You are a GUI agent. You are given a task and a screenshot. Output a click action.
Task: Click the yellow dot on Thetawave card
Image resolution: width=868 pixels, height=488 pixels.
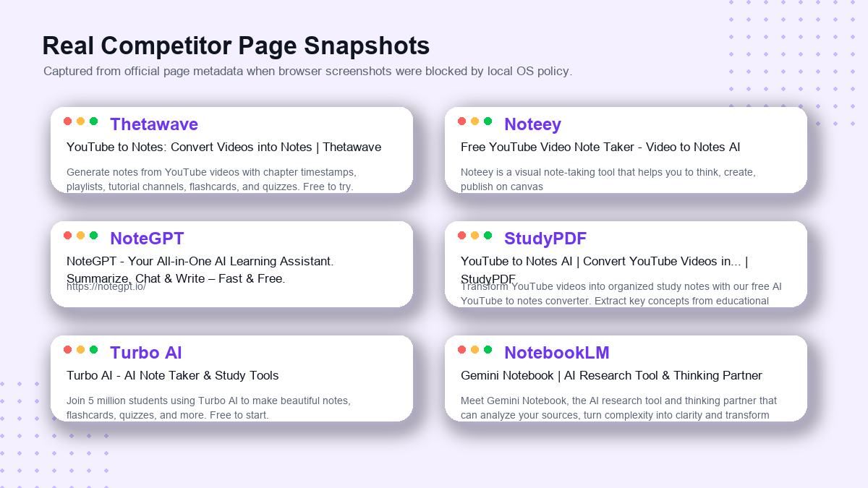coord(80,121)
